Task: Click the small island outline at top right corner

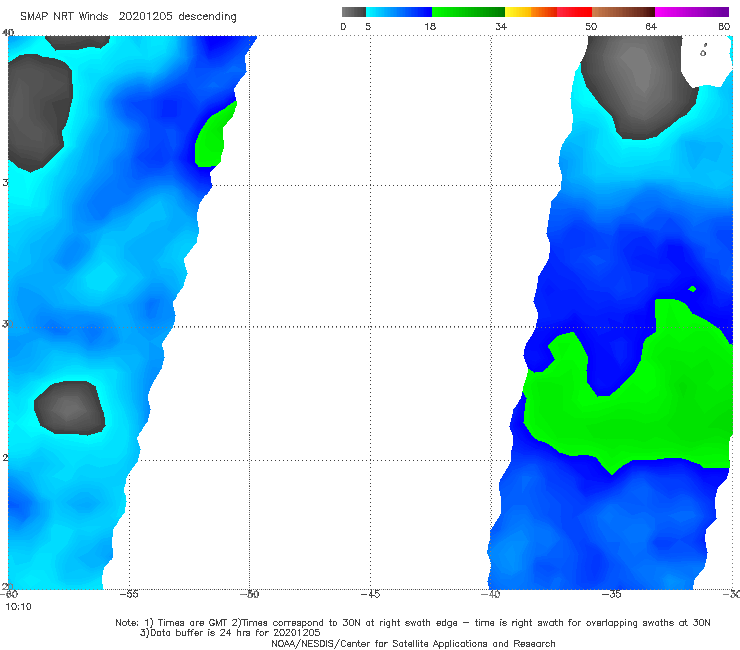Action: tap(704, 51)
